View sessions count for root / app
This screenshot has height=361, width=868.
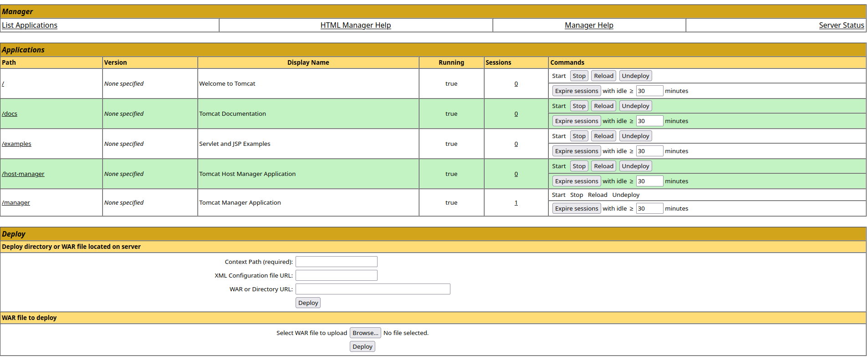tap(516, 84)
